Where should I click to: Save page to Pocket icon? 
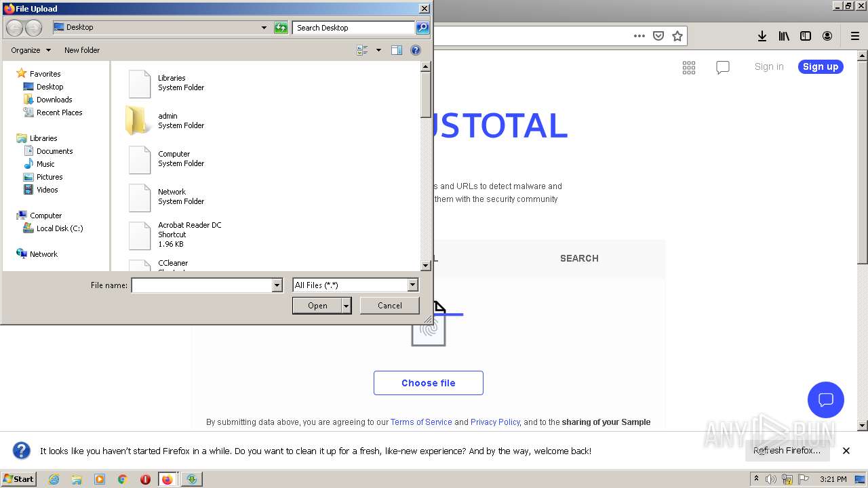click(658, 36)
